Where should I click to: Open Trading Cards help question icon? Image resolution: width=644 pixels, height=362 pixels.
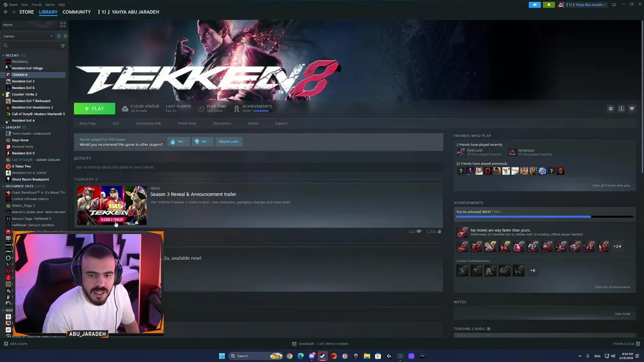click(488, 329)
